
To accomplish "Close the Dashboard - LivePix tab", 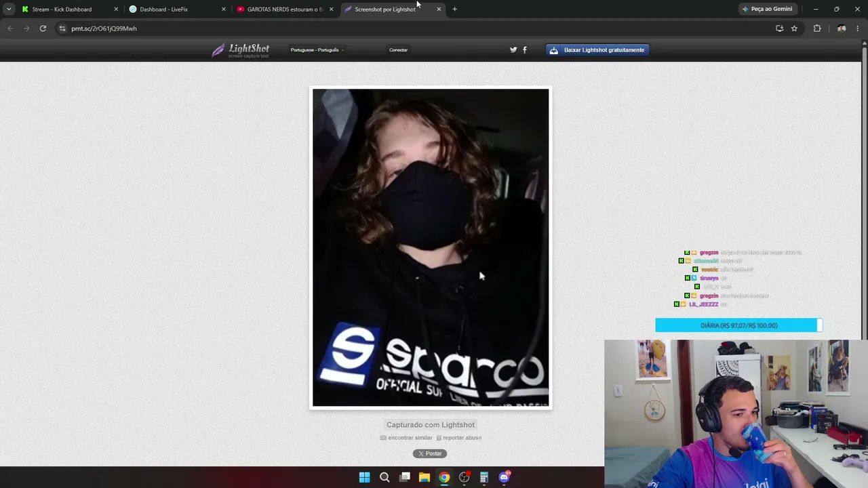I will coord(224,9).
